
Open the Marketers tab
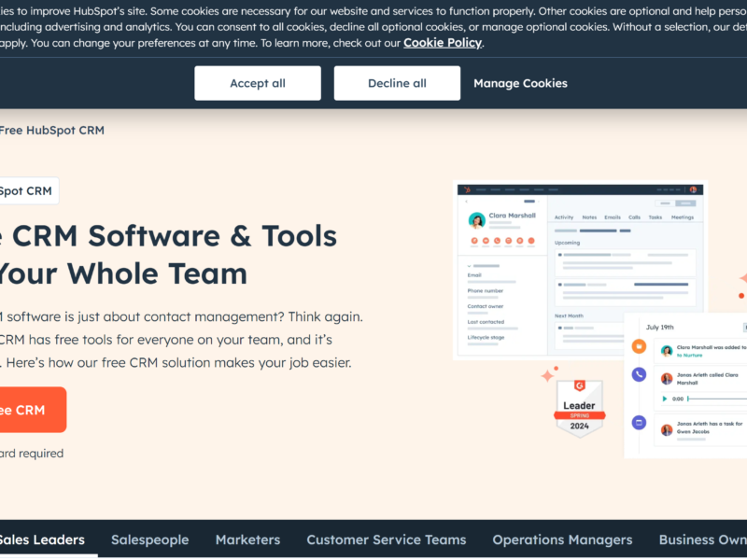247,539
